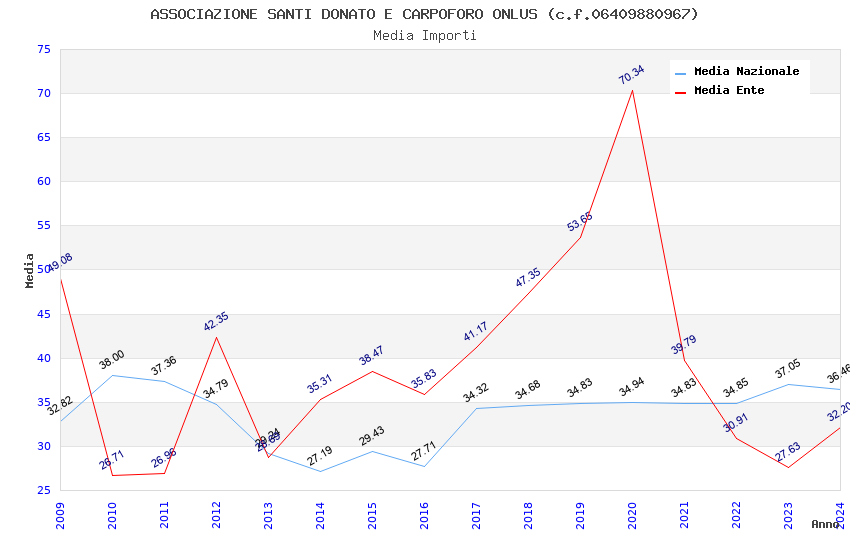Click the 2017 x-axis year label

click(x=476, y=515)
